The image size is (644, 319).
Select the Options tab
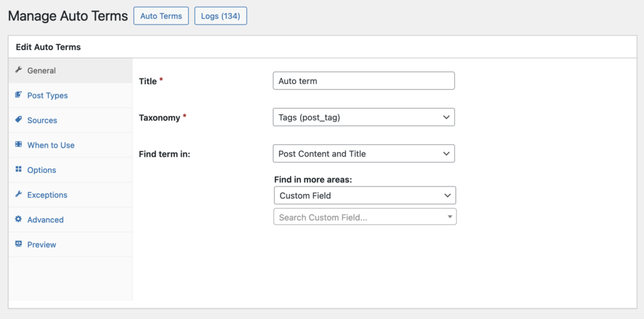point(70,170)
